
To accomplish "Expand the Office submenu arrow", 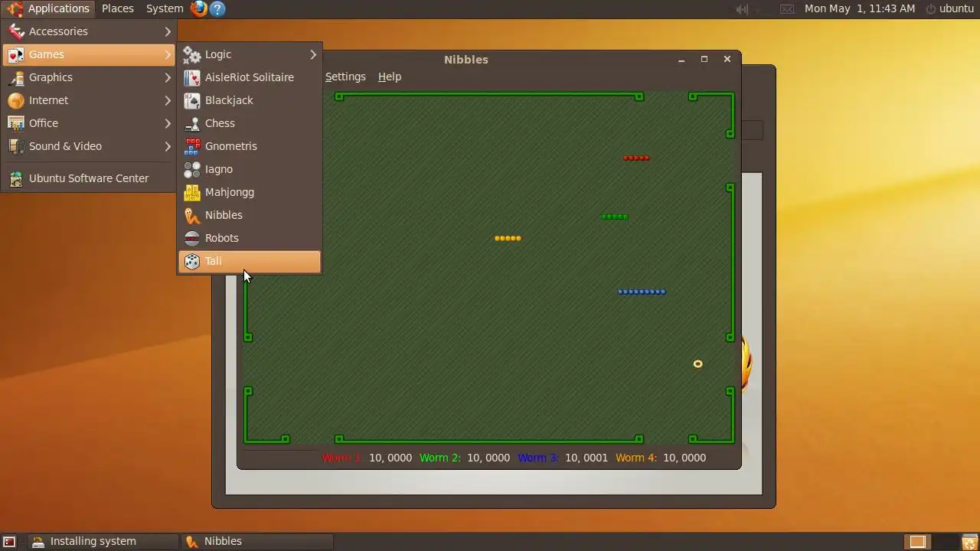I will [168, 123].
